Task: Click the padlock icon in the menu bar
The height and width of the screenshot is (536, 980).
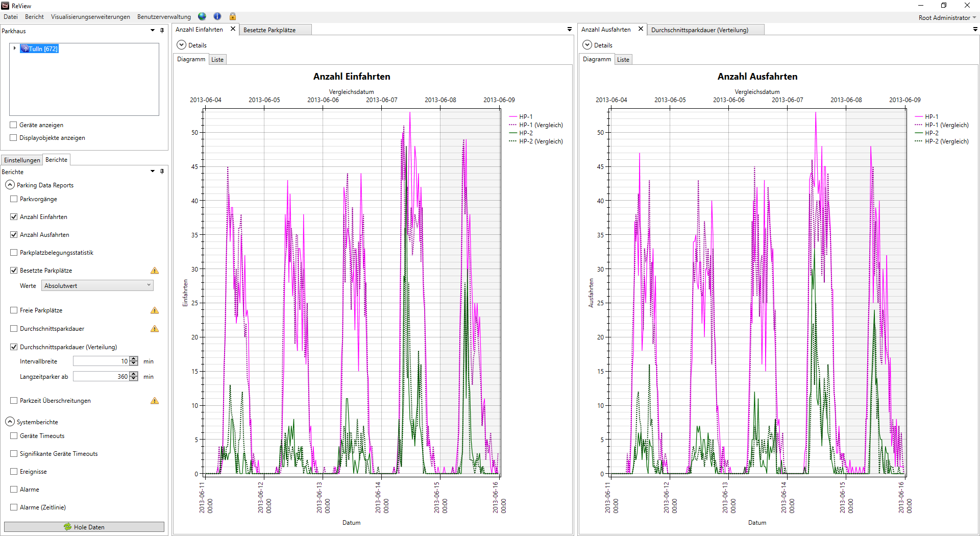Action: tap(233, 16)
